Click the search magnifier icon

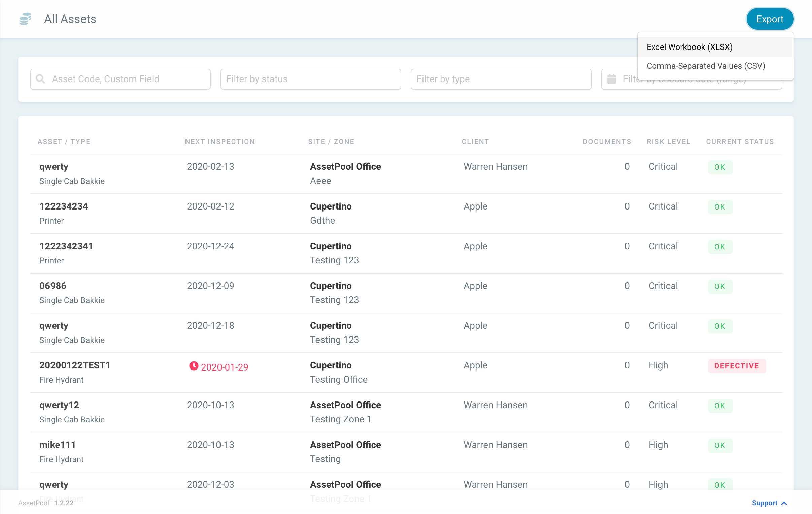40,79
